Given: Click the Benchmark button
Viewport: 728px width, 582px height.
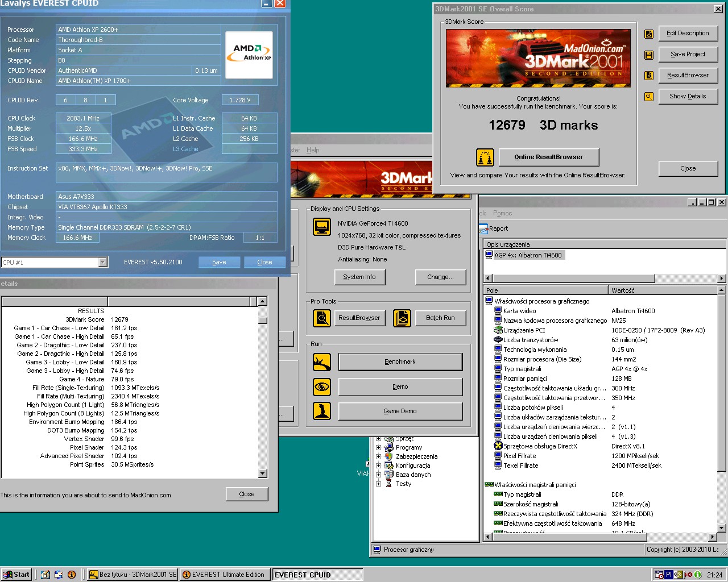Looking at the screenshot, I should coord(400,361).
